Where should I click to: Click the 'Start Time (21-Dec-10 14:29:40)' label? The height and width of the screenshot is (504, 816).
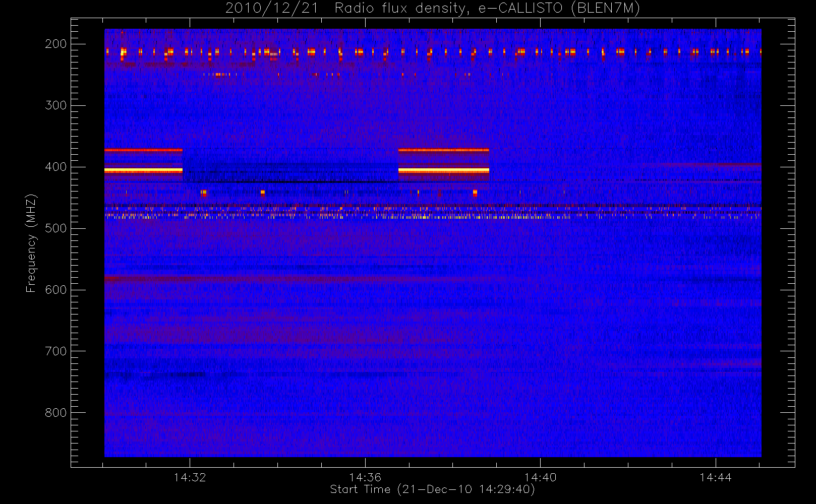pos(432,489)
